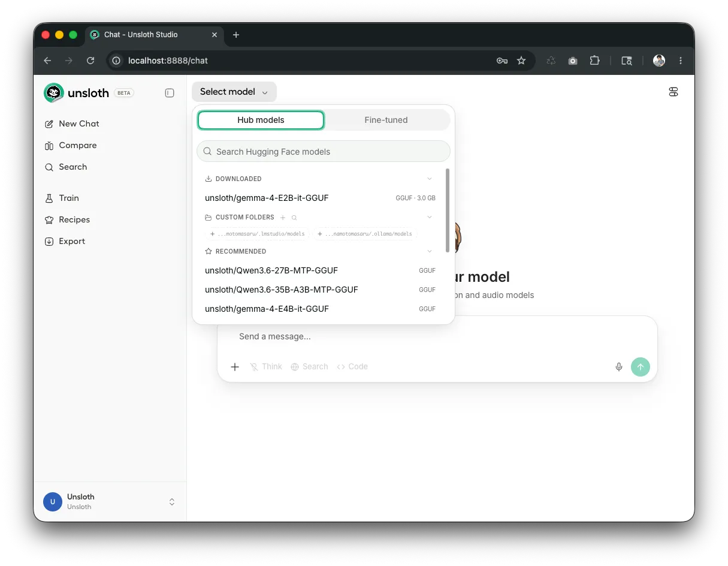Focus the Search Hugging Face models field
This screenshot has width=728, height=566.
[324, 152]
